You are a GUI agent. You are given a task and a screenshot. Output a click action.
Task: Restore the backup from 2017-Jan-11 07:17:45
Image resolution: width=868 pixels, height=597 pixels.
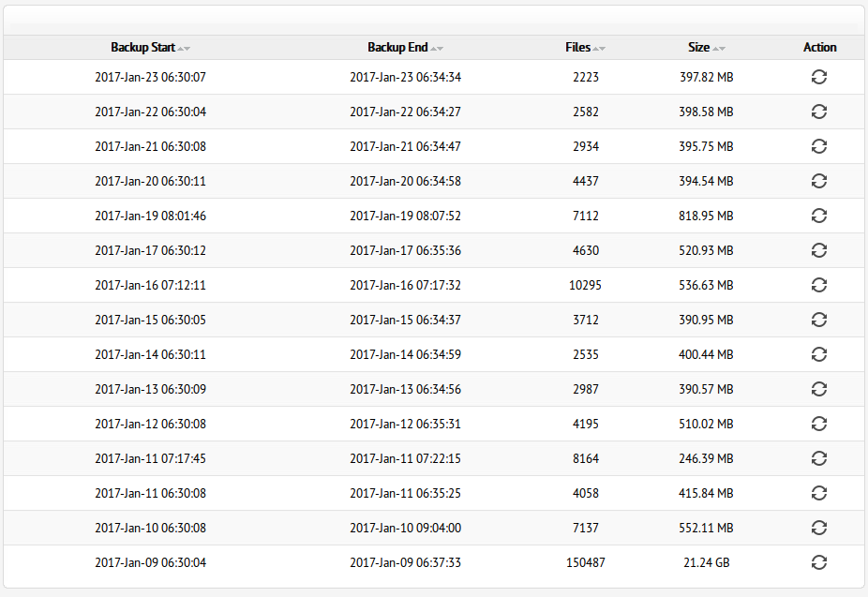[x=818, y=458]
